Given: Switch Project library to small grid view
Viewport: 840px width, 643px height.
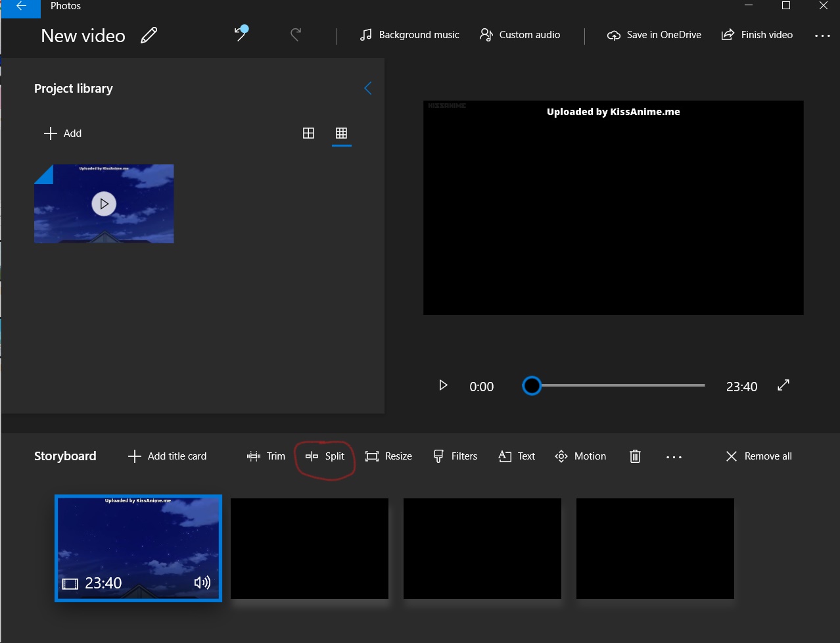Looking at the screenshot, I should point(341,133).
